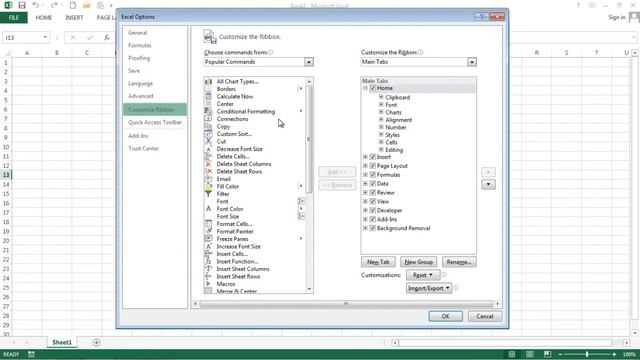640x360 pixels.
Task: Click the Macros command icon
Action: [208, 284]
